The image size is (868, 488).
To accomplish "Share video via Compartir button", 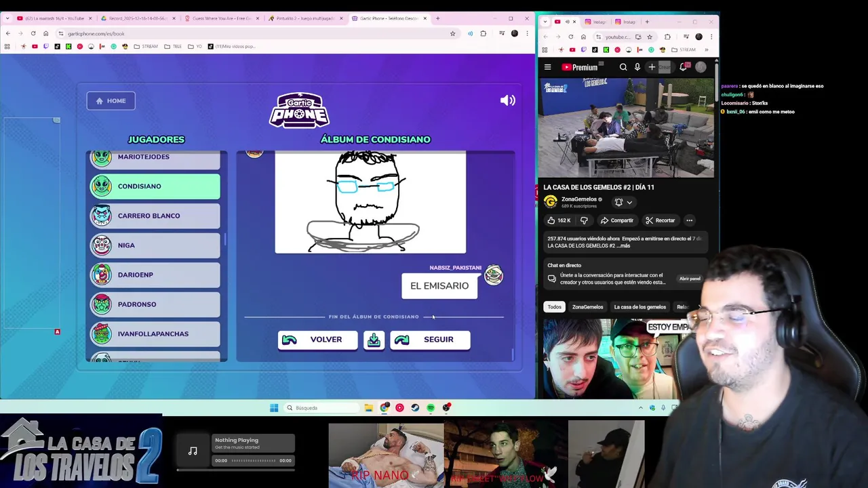I will 616,220.
